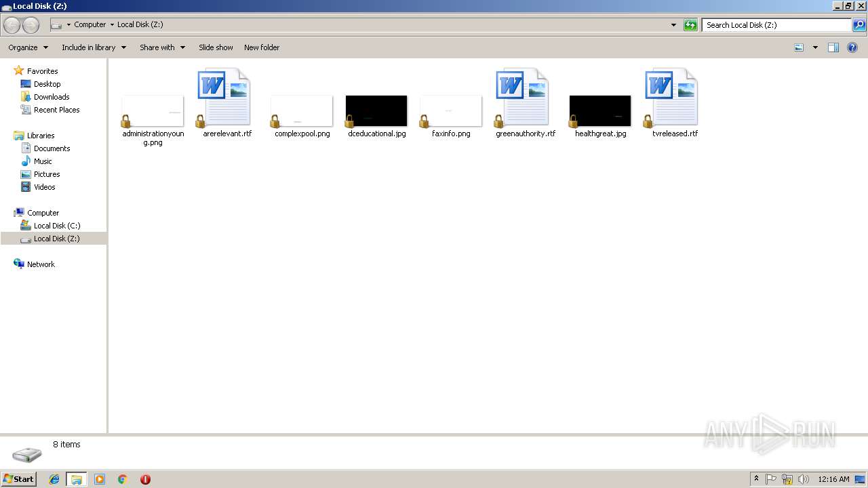
Task: Click the Forward navigation arrow
Action: 31,25
